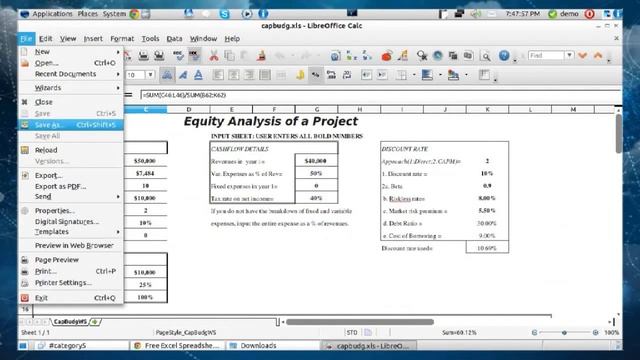
Task: Open the font size dropdown arrow
Action: tap(150, 75)
